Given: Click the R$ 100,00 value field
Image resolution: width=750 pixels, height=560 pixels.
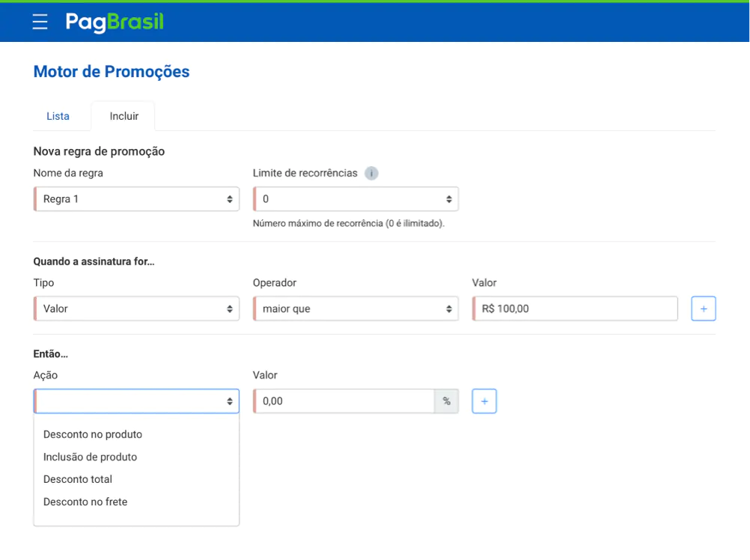Looking at the screenshot, I should pyautogui.click(x=575, y=308).
